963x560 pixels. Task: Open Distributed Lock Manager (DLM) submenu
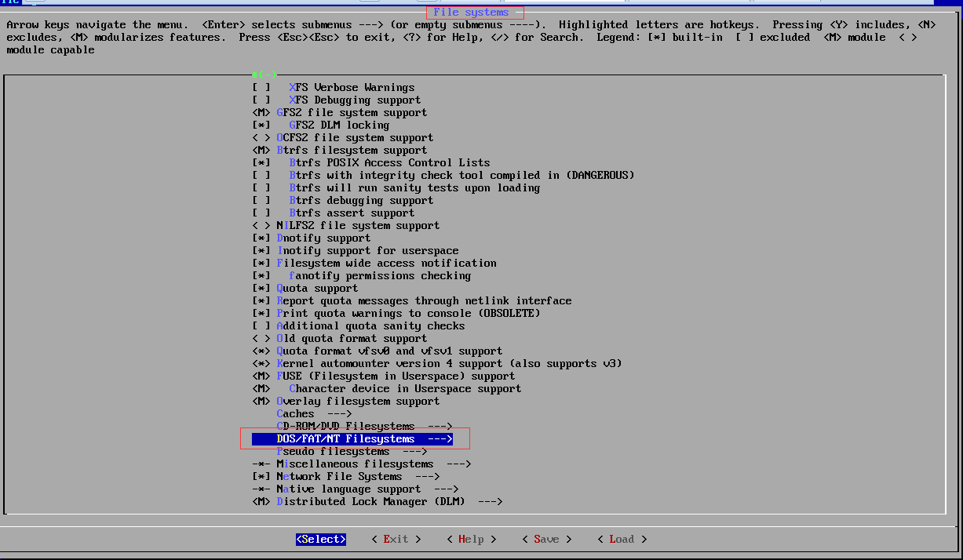click(378, 501)
